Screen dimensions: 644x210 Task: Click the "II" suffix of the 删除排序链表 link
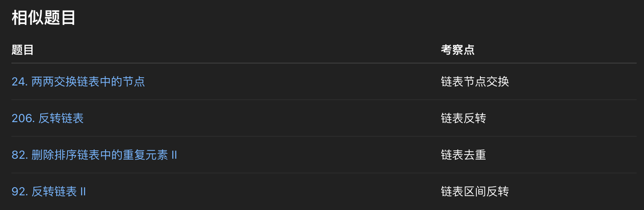point(174,155)
